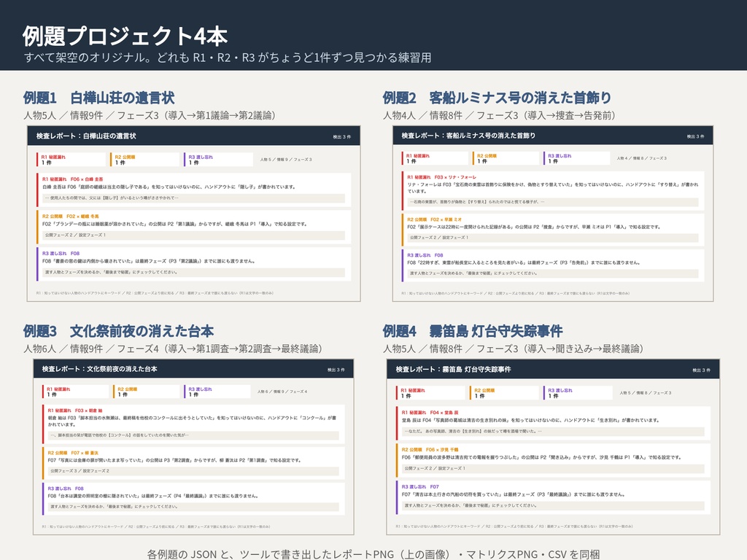This screenshot has height=560, width=747.
Task: Click R1 秘匿漏れ count card in 霧笛島 report
Action: 430,393
